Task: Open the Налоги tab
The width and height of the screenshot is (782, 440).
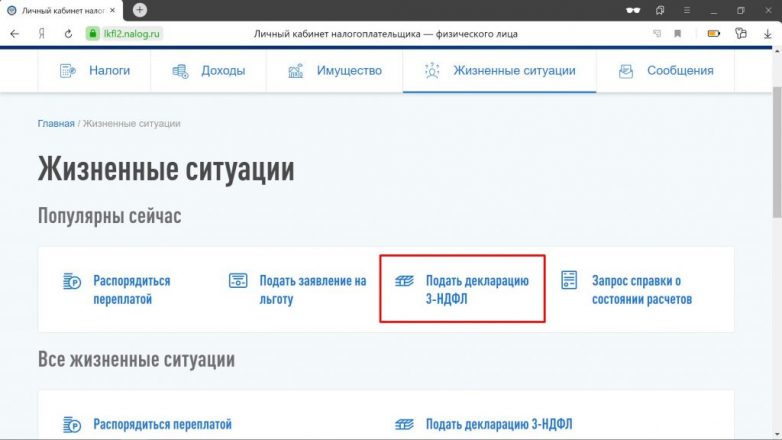Action: tap(95, 71)
